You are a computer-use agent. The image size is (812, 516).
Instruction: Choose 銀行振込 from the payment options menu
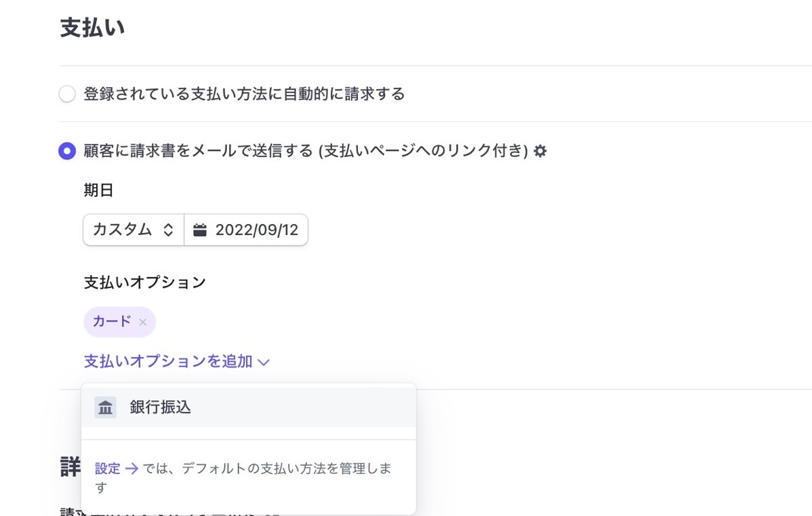coord(161,408)
